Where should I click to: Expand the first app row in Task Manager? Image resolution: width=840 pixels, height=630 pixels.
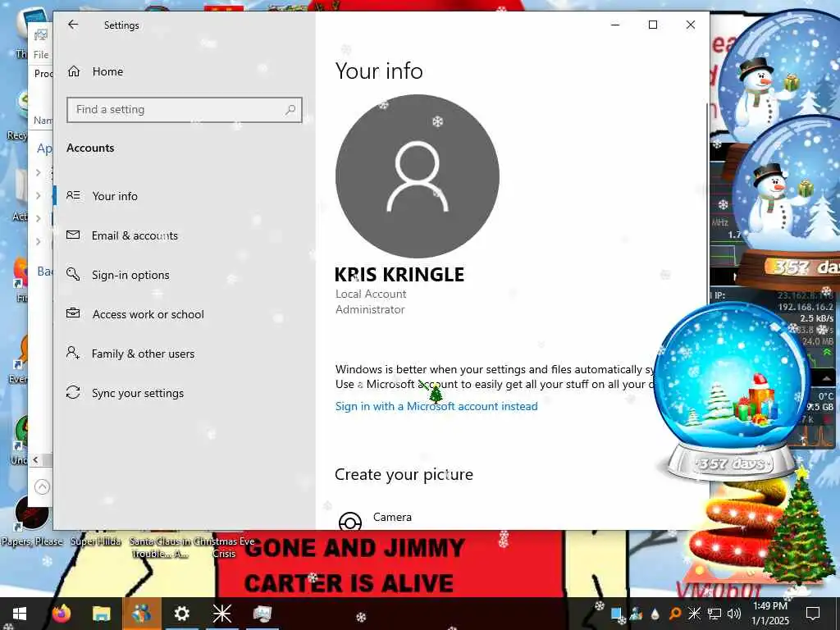38,172
